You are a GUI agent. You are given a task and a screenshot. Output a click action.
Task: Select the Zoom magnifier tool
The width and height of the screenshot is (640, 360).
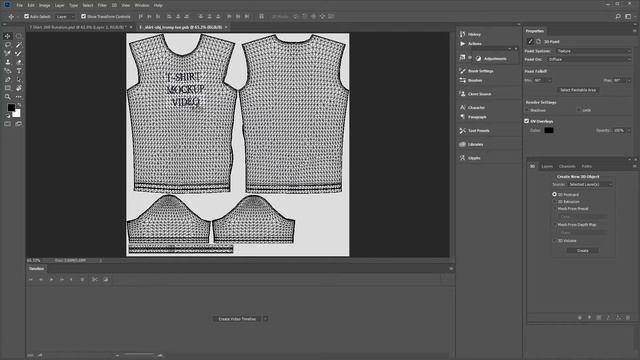[7, 97]
